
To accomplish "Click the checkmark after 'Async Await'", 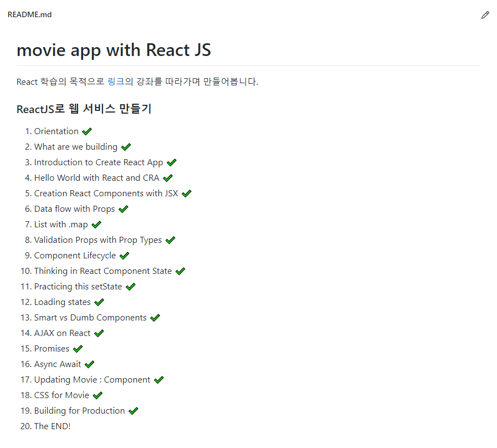I will point(89,364).
